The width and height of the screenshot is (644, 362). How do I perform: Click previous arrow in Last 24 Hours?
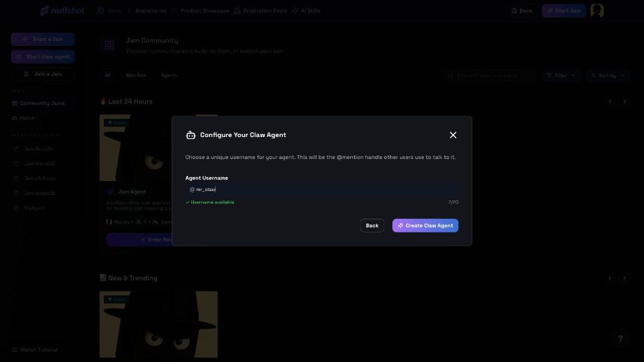click(x=610, y=101)
